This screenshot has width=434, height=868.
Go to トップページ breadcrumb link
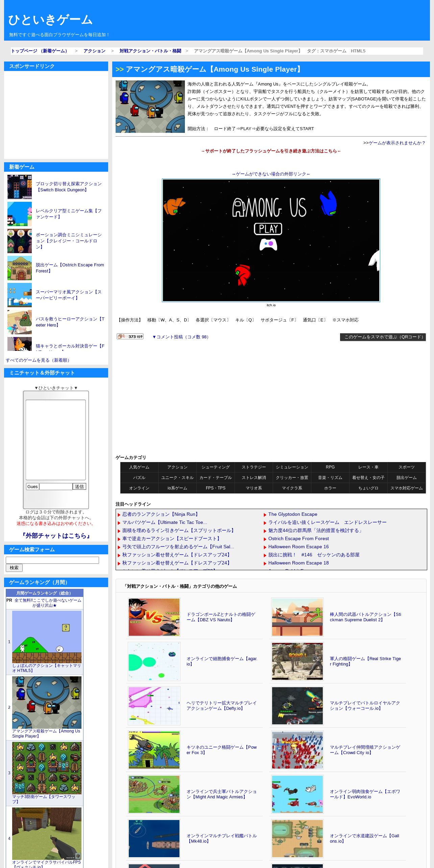pos(40,51)
